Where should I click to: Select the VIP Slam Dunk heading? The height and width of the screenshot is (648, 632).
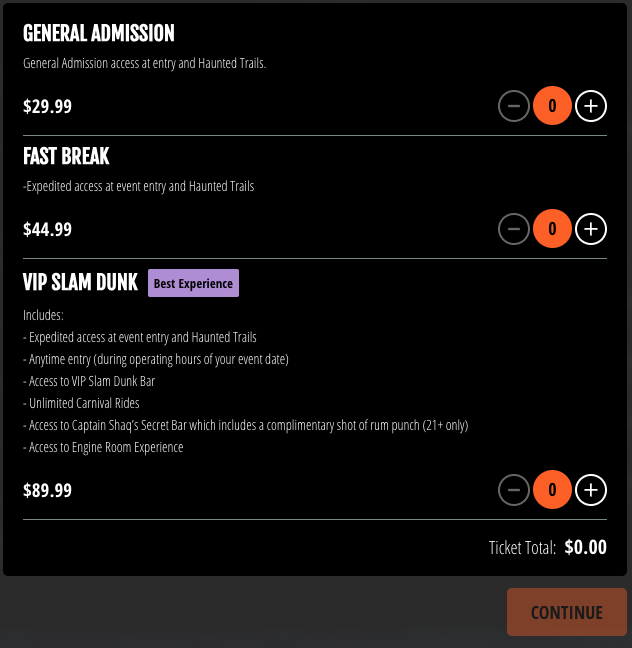(x=80, y=283)
